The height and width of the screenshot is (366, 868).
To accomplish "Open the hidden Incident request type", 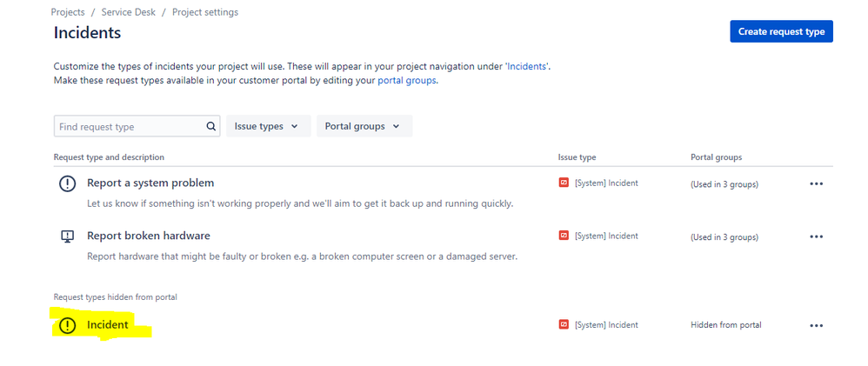I will (x=107, y=325).
